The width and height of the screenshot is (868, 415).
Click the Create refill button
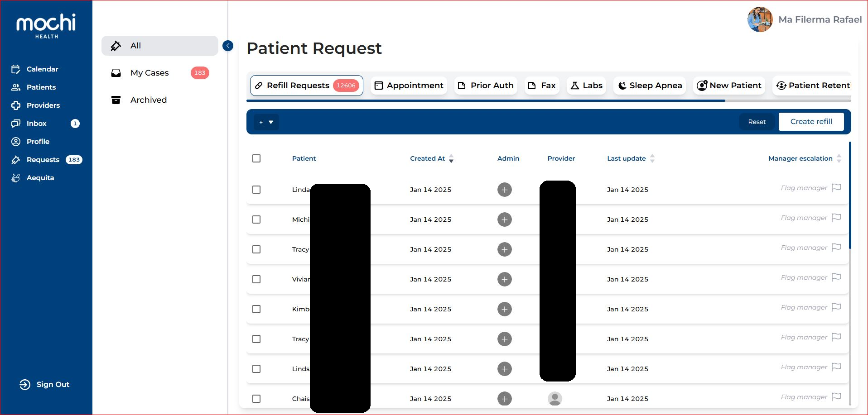coord(811,122)
